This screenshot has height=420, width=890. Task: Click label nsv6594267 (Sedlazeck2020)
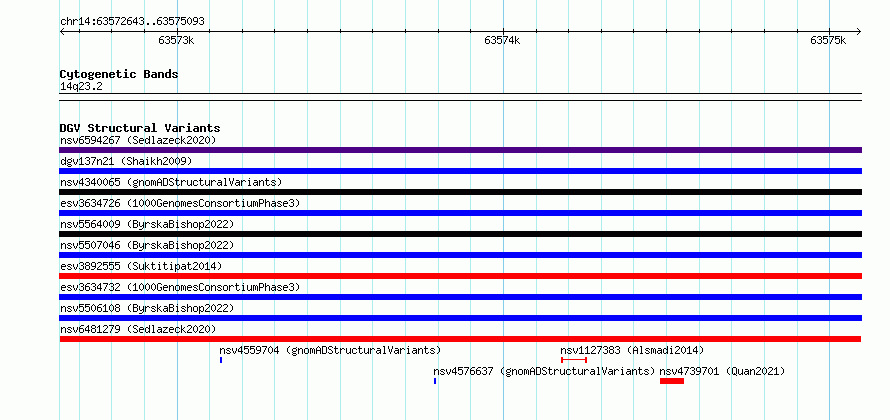[x=138, y=140]
